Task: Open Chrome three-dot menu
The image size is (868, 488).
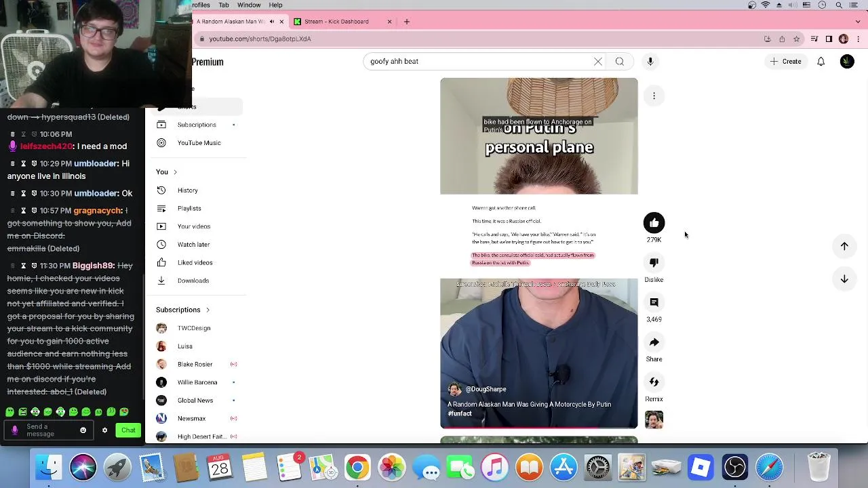Action: (858, 39)
